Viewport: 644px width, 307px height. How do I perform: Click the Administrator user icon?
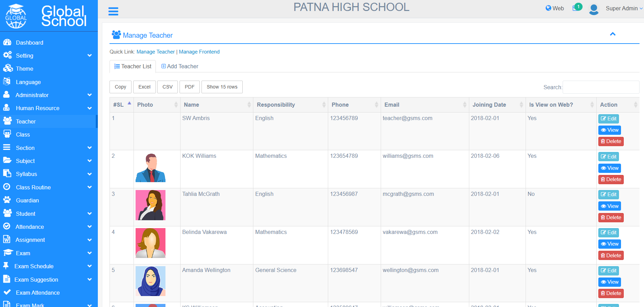pos(6,95)
